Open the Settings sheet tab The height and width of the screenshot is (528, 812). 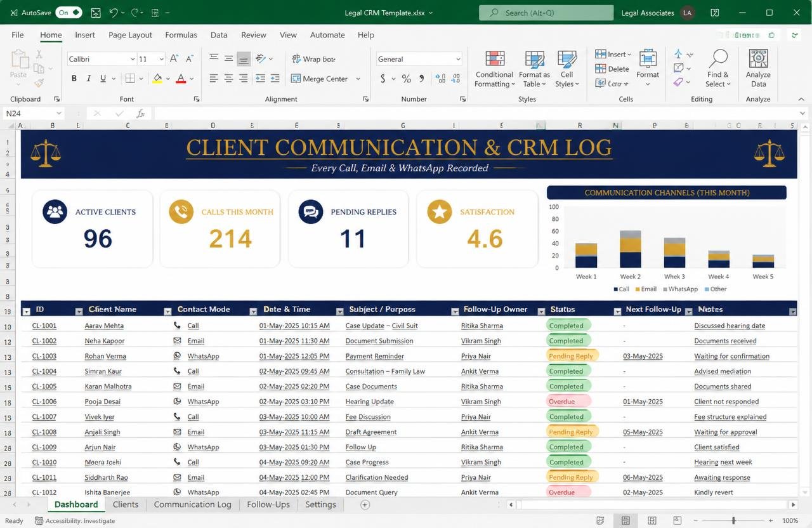click(320, 505)
